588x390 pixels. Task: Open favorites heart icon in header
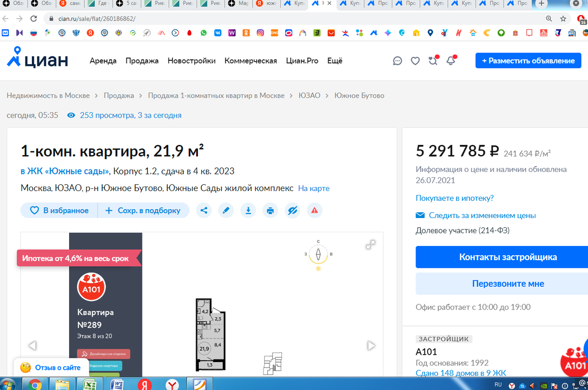tap(415, 61)
